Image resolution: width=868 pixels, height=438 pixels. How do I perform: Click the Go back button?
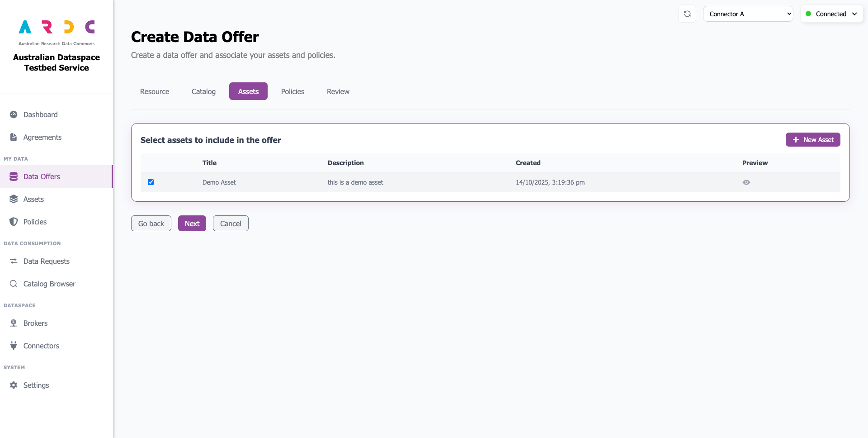pyautogui.click(x=151, y=224)
